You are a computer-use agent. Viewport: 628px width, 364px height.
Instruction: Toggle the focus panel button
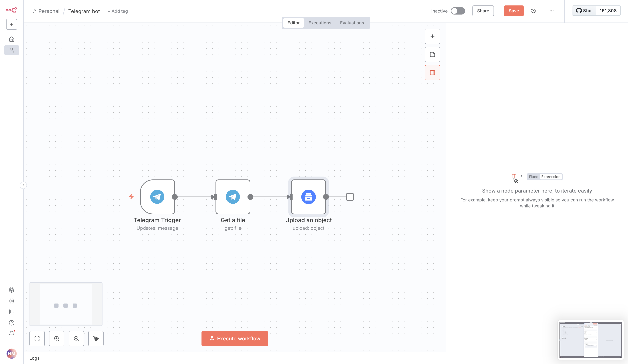(x=432, y=73)
